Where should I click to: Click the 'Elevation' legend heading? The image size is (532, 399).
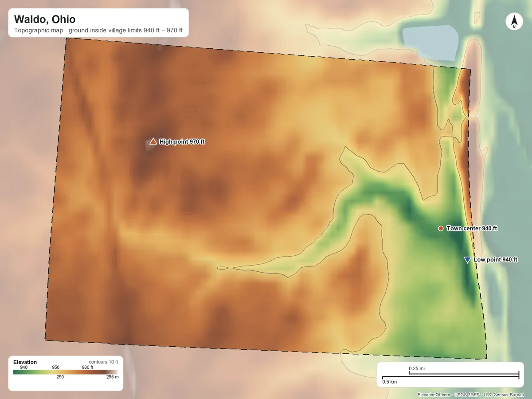point(25,362)
